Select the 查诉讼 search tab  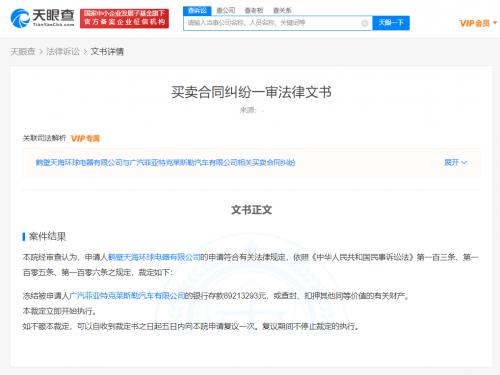tap(197, 11)
